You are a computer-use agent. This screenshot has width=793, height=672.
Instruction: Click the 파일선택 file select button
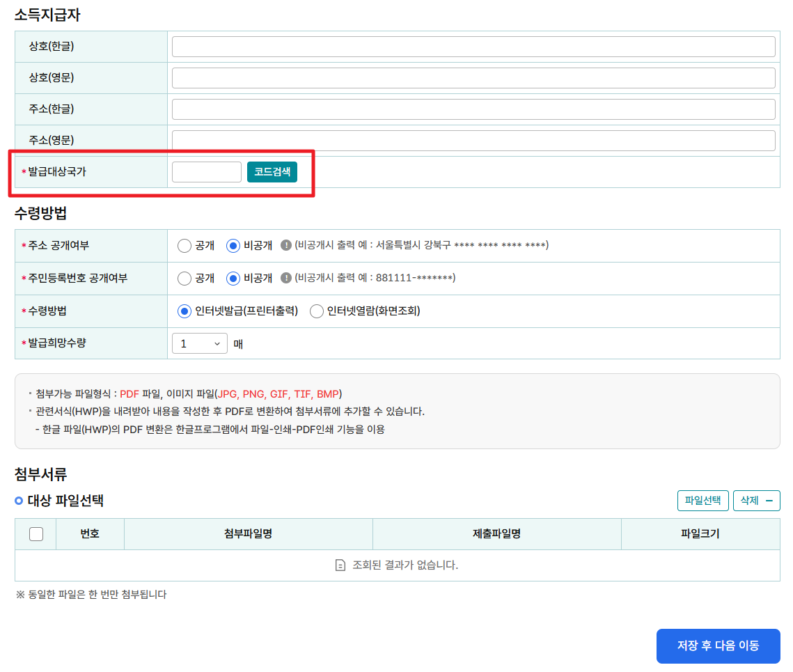click(x=702, y=500)
